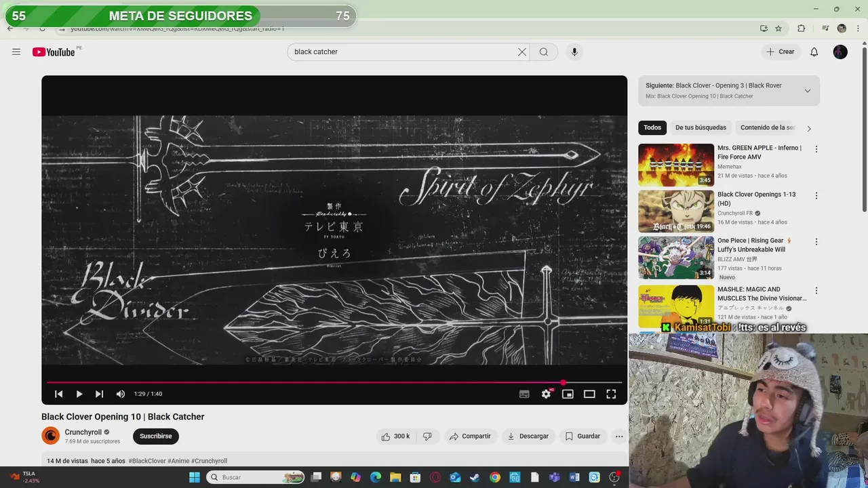This screenshot has height=488, width=868.
Task: Toggle subtitles in the video player
Action: (x=524, y=394)
